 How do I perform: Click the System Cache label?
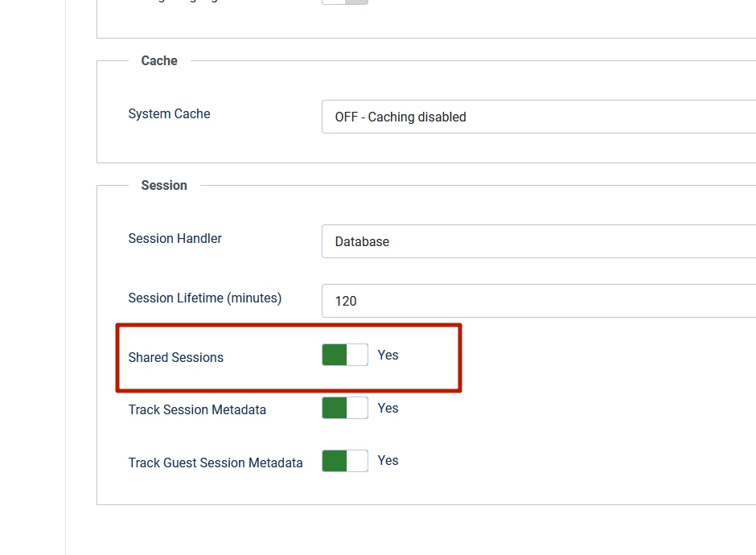[x=169, y=114]
